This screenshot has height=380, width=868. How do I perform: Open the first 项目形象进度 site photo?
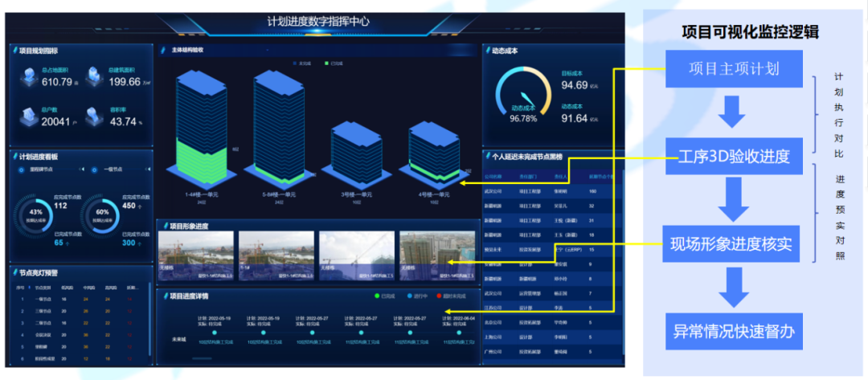[x=196, y=255]
